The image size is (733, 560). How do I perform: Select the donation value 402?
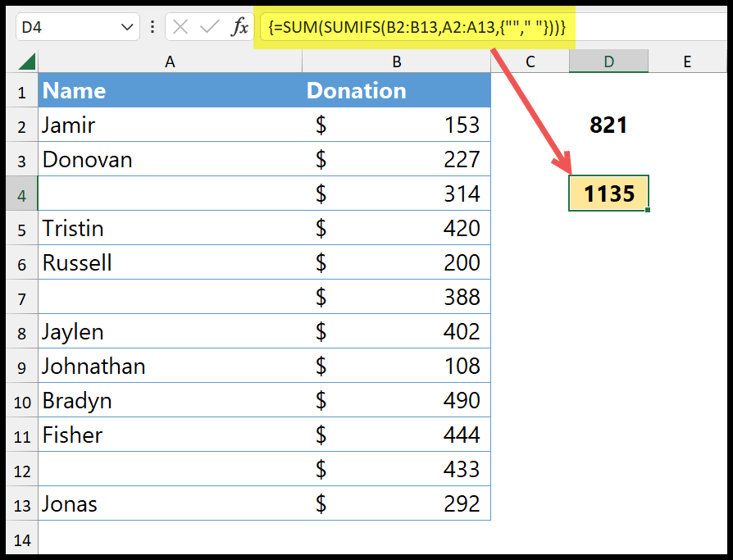(x=396, y=331)
